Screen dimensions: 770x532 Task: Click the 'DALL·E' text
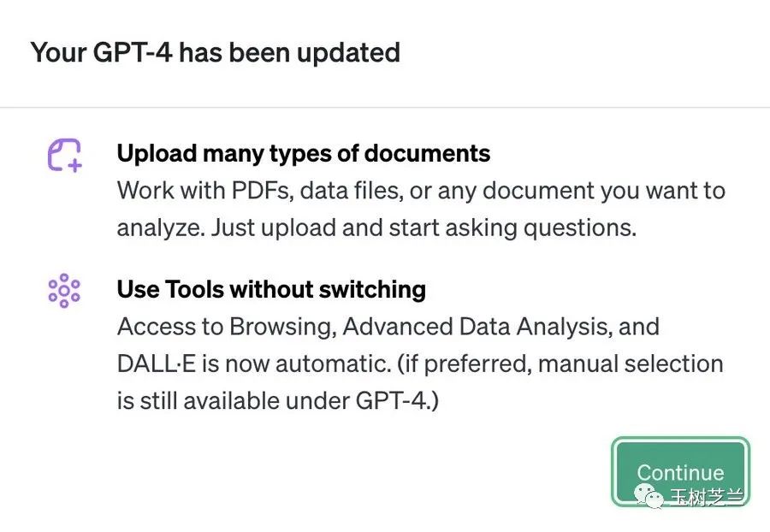[x=157, y=364]
